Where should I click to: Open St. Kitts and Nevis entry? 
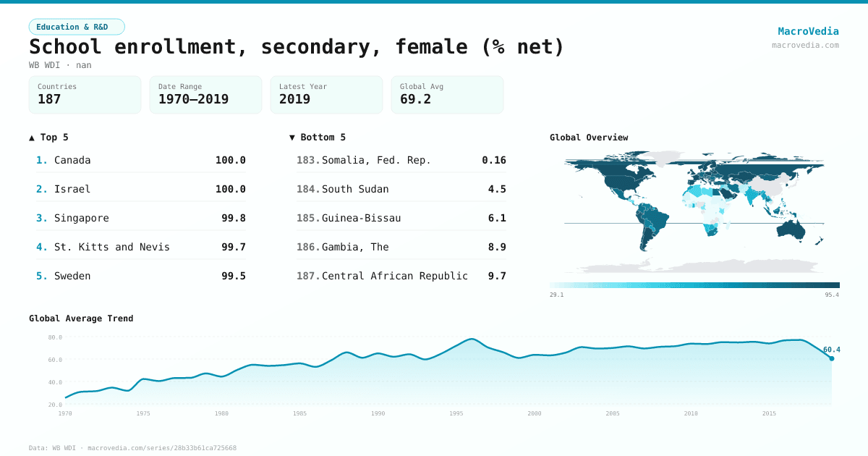pyautogui.click(x=111, y=247)
